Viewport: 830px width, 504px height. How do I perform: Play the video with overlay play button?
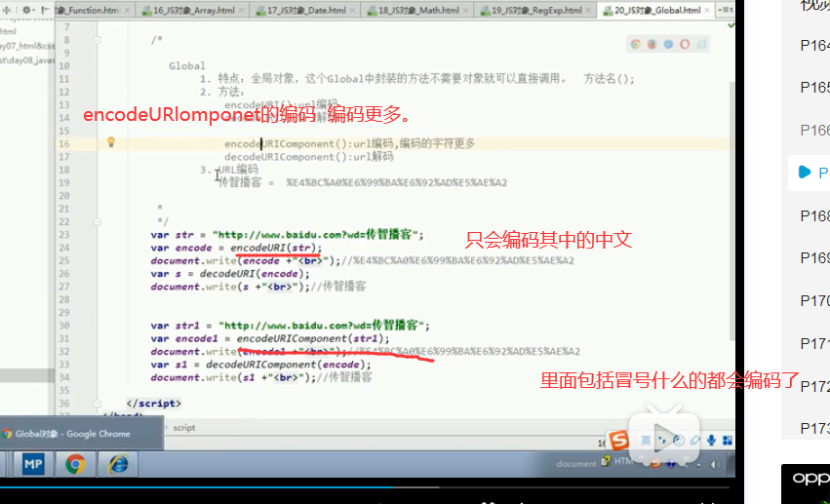(x=664, y=437)
